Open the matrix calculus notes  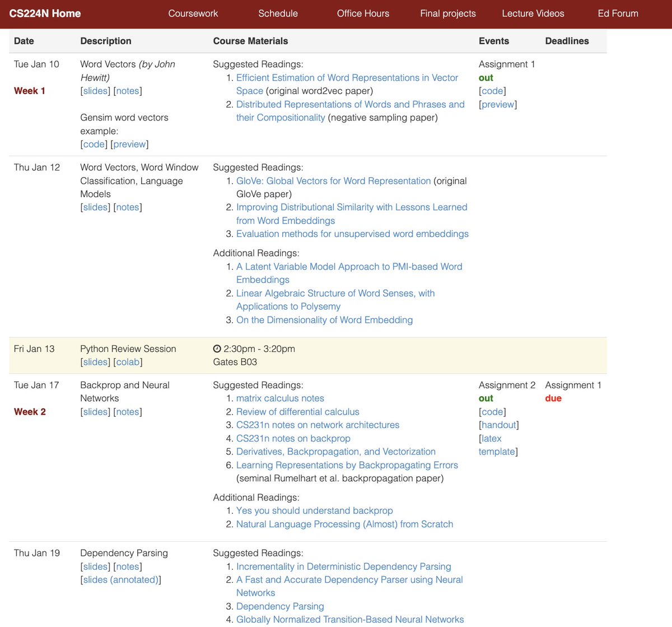[x=280, y=398]
